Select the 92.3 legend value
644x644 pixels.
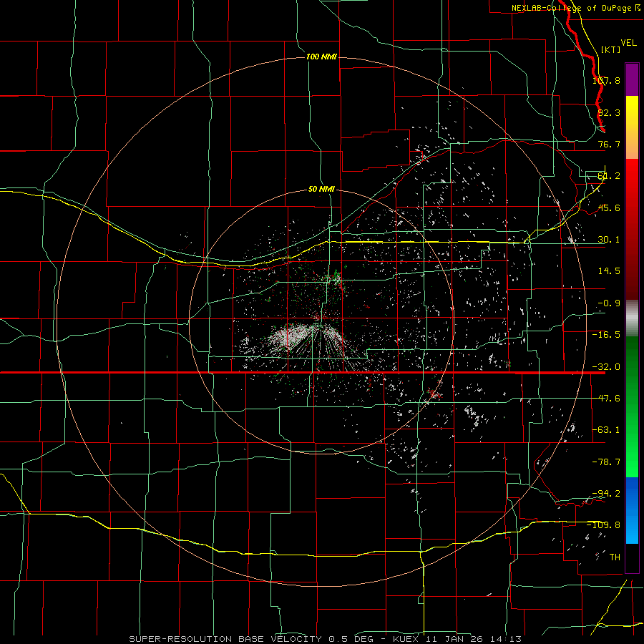click(609, 112)
